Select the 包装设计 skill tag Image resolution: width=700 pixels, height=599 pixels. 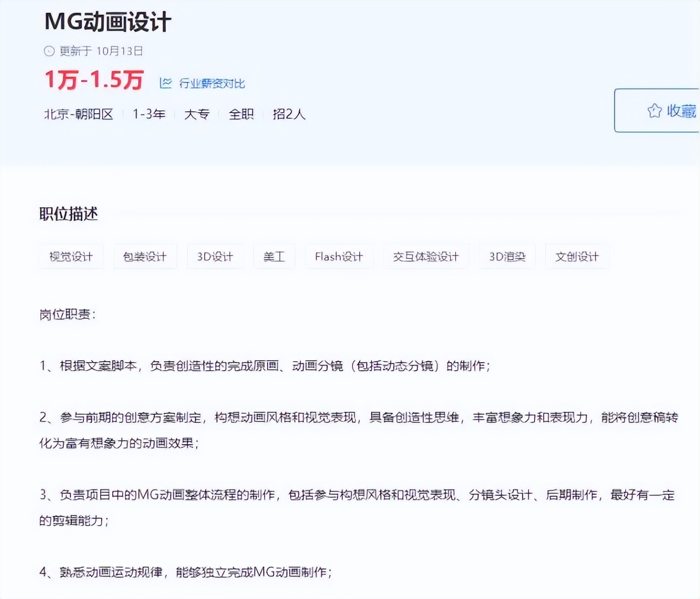click(x=145, y=256)
